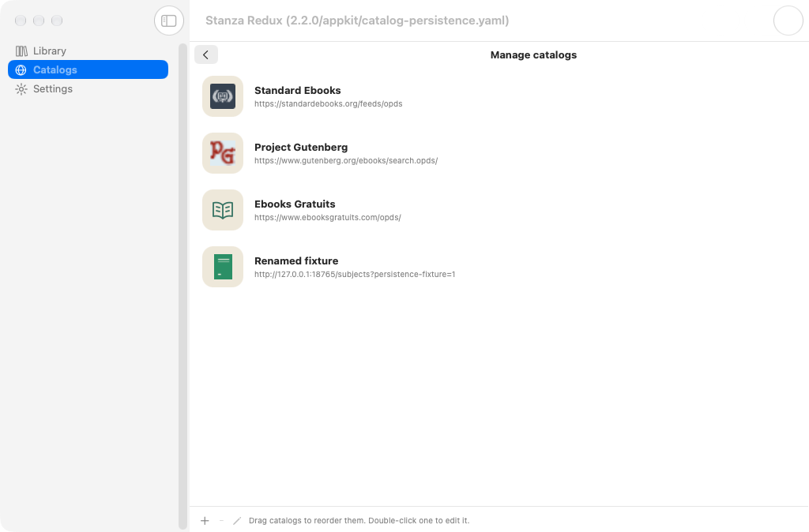Image resolution: width=809 pixels, height=532 pixels.
Task: Click the Renamed fixture green book icon
Action: (x=223, y=267)
